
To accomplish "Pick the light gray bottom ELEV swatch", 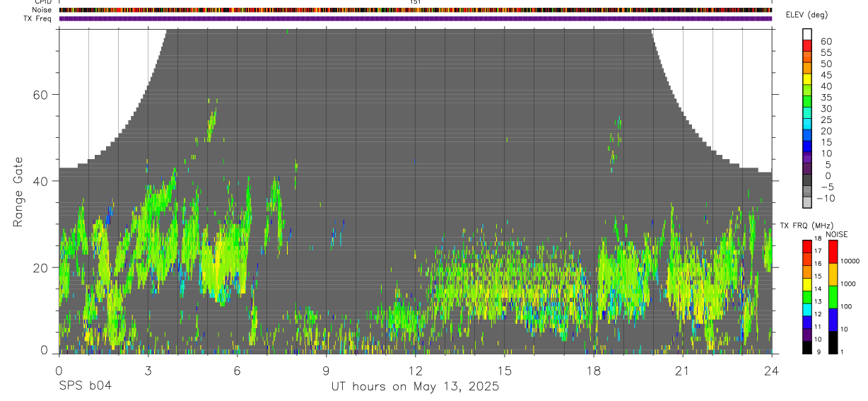I will click(x=807, y=204).
